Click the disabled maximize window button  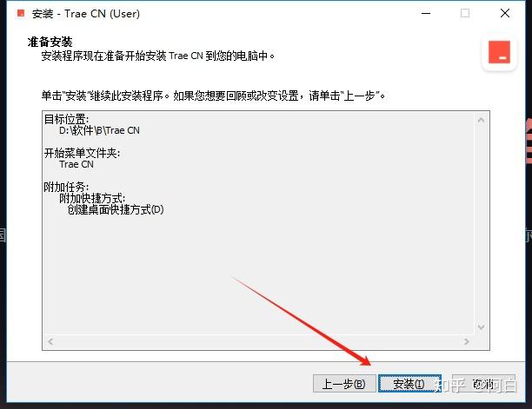[x=465, y=14]
